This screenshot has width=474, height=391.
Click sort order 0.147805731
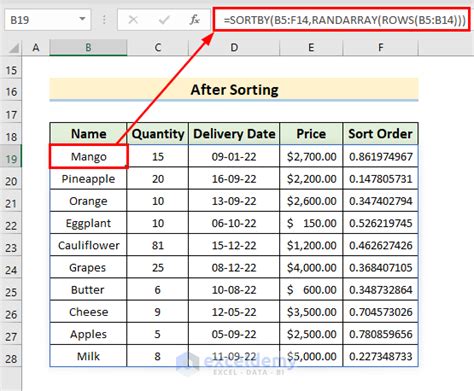380,179
